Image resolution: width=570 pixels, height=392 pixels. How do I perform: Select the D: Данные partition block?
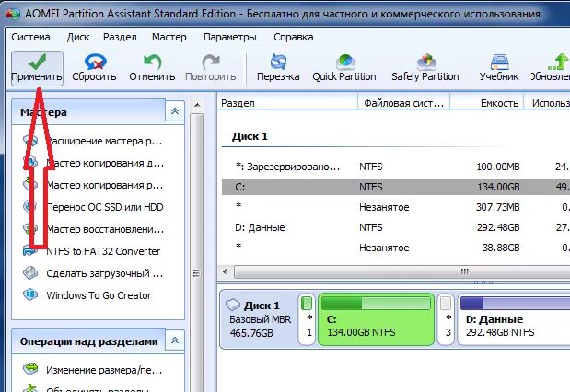(513, 319)
